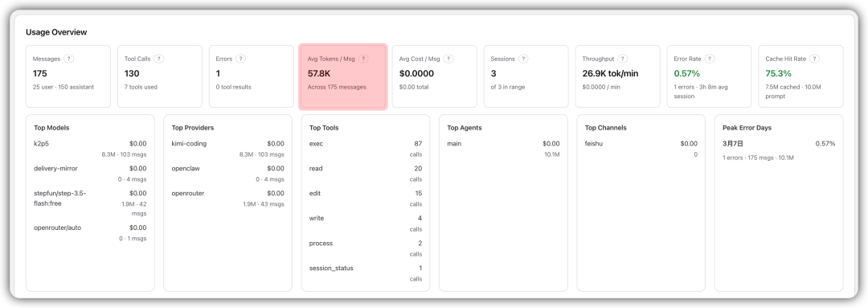Click the help icon beside Tool Calls

tap(158, 59)
